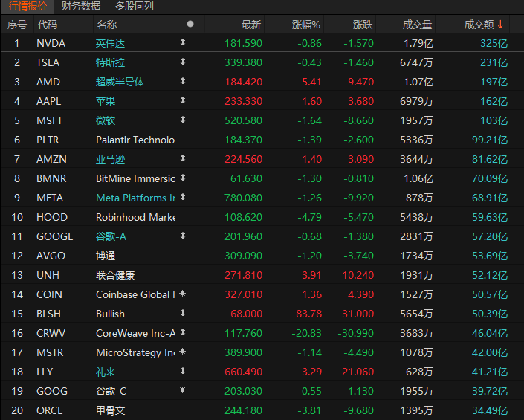
Task: Sort by the 涨跌 column header
Action: pyautogui.click(x=363, y=25)
